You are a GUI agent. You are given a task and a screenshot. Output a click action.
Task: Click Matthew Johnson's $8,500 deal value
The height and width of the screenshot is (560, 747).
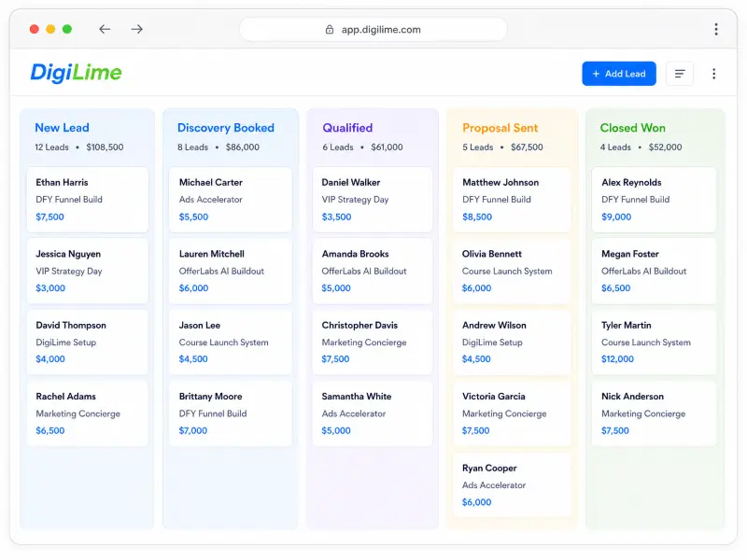[477, 217]
